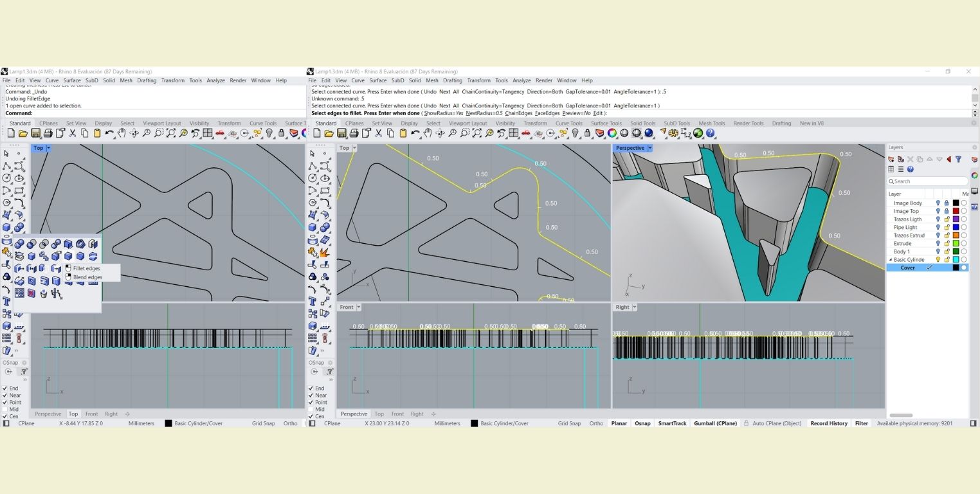980x494 pixels.
Task: Open color swatch of Trazos Ligth layer
Action: pyautogui.click(x=956, y=219)
